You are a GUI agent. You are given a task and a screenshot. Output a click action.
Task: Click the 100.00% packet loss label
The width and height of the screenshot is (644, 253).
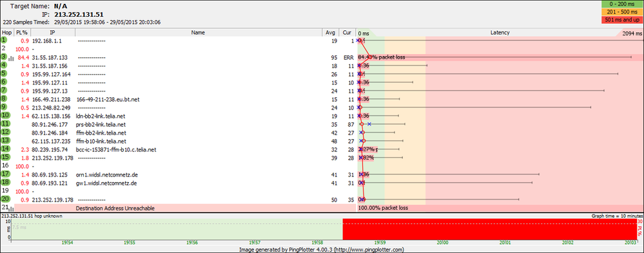click(383, 209)
